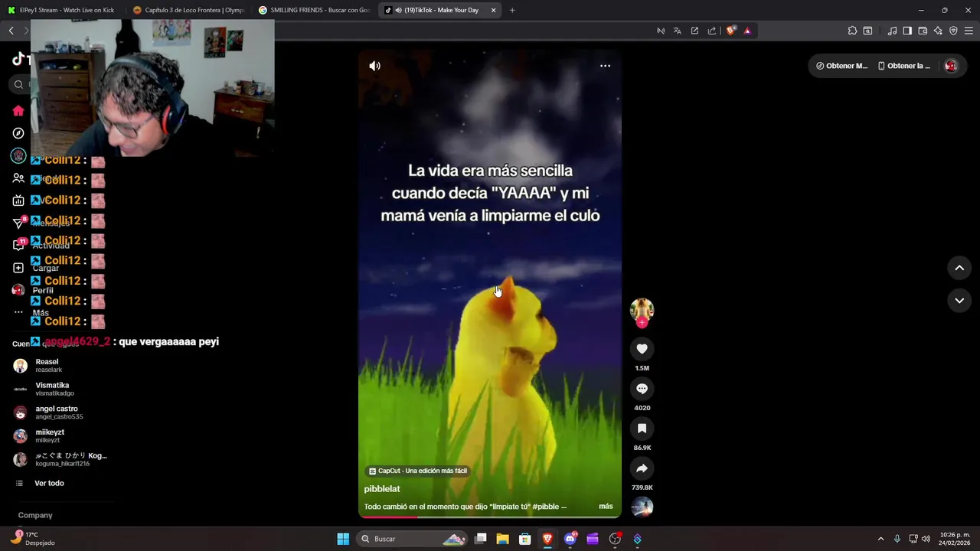The image size is (980, 551).
Task: Click the taskbar Buscar search box
Action: coord(413,539)
